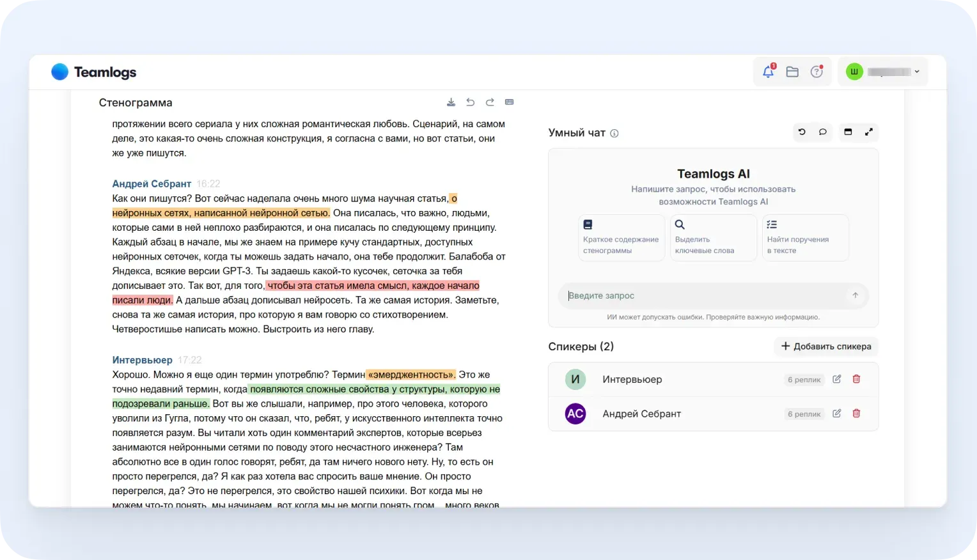Screen dimensions: 977x560
Task: Click the 17:22 timestamp
Action: click(x=190, y=360)
